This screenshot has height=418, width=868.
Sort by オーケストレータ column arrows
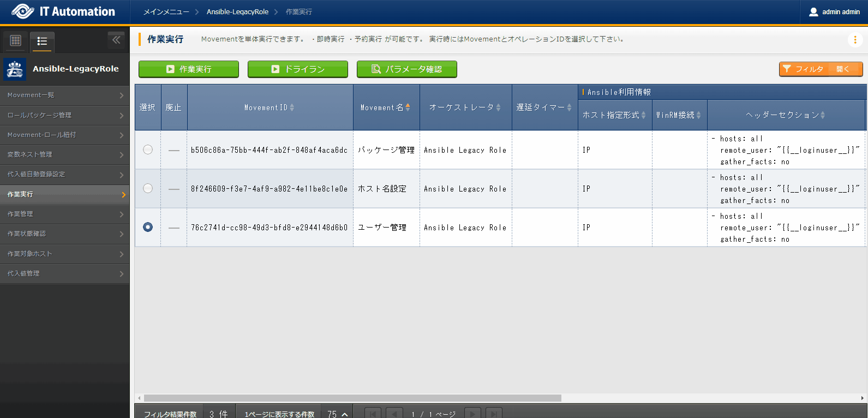pyautogui.click(x=498, y=108)
